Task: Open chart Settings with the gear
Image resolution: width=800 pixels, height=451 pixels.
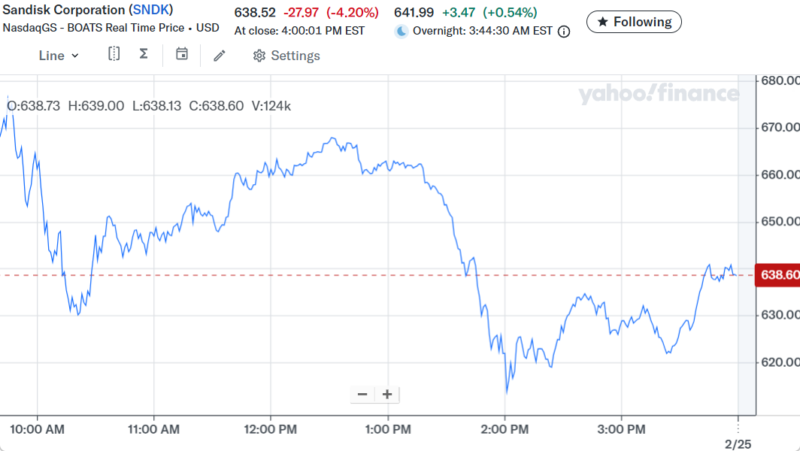Action: [287, 56]
